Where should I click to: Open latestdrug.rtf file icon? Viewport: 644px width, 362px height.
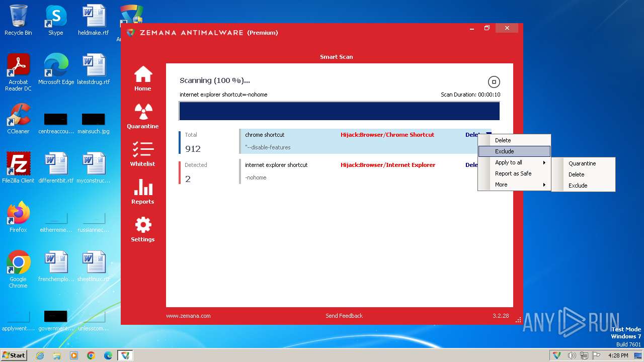point(94,69)
